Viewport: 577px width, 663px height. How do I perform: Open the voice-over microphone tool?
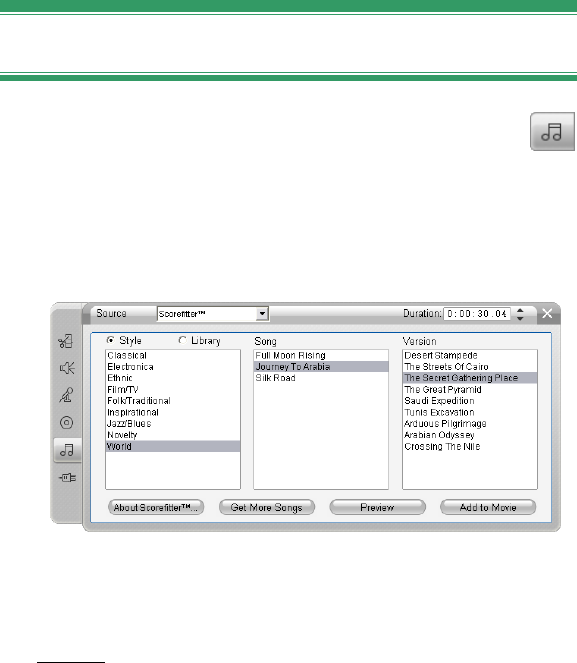click(66, 395)
